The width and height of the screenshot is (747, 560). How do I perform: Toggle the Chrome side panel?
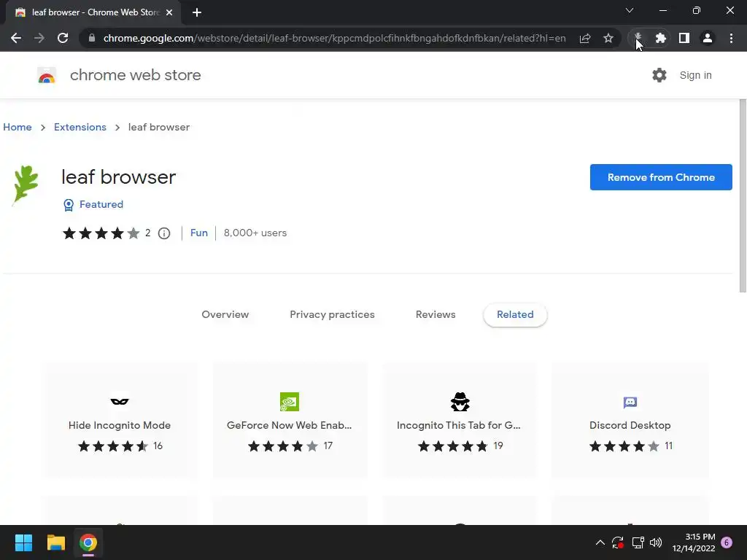click(x=684, y=38)
